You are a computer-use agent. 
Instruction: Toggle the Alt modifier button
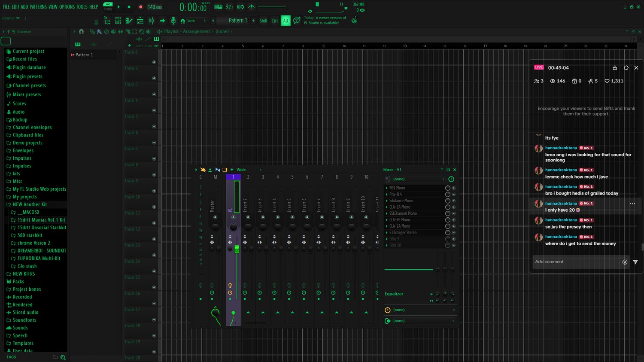[286, 21]
